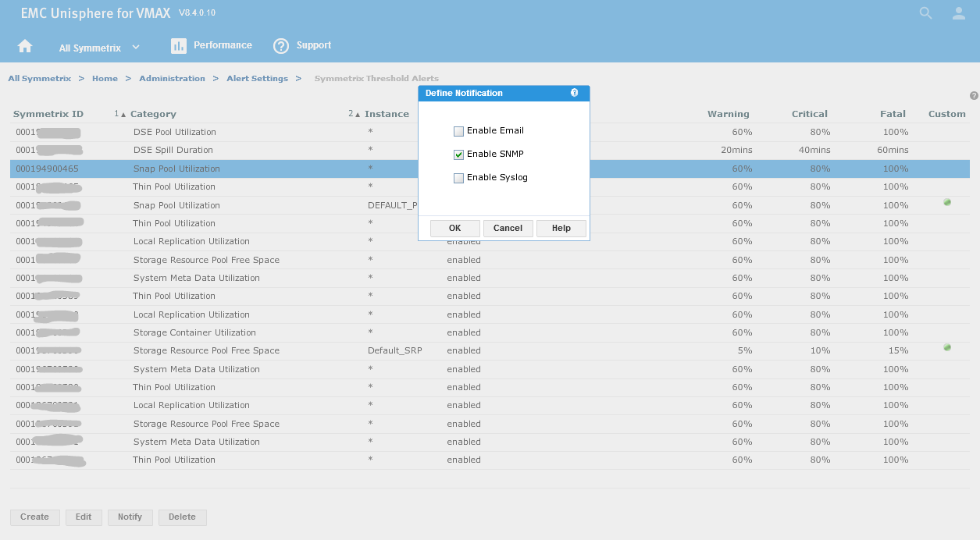Uncheck the Enable SNMP checkbox
The height and width of the screenshot is (540, 980).
click(x=459, y=155)
